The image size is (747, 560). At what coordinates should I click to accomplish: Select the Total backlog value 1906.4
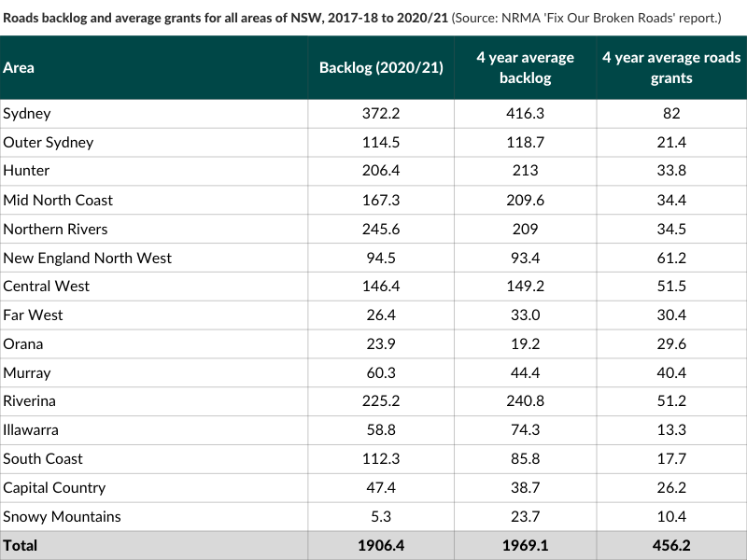pyautogui.click(x=381, y=545)
